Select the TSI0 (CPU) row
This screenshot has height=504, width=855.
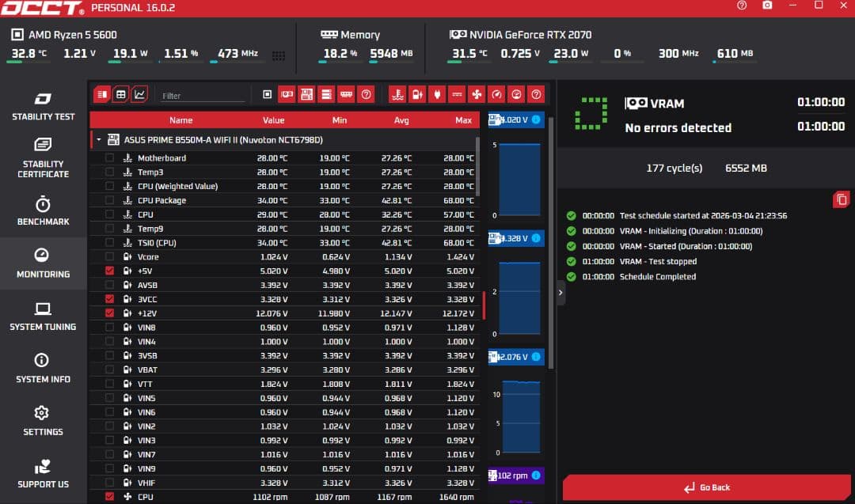click(285, 242)
